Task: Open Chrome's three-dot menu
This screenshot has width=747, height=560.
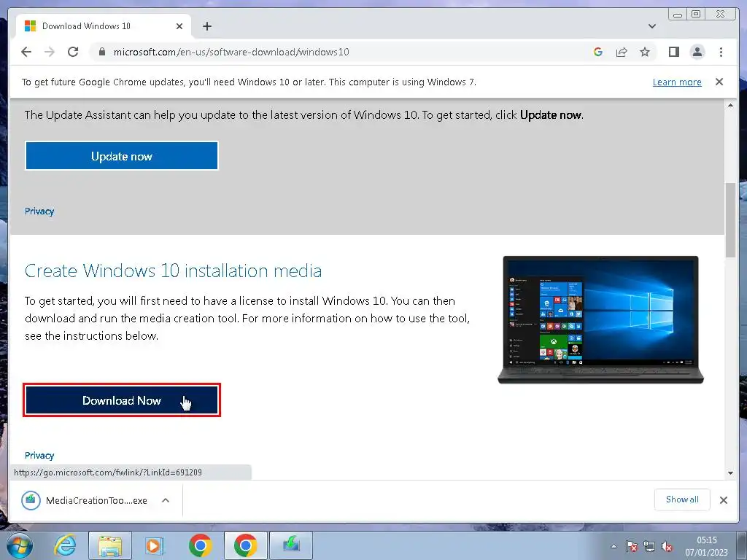Action: pos(721,52)
